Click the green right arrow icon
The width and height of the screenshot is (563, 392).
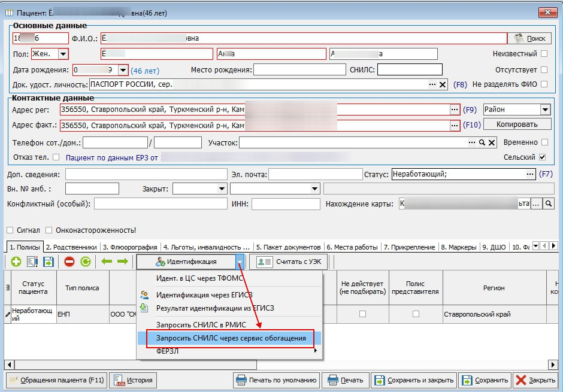[122, 262]
